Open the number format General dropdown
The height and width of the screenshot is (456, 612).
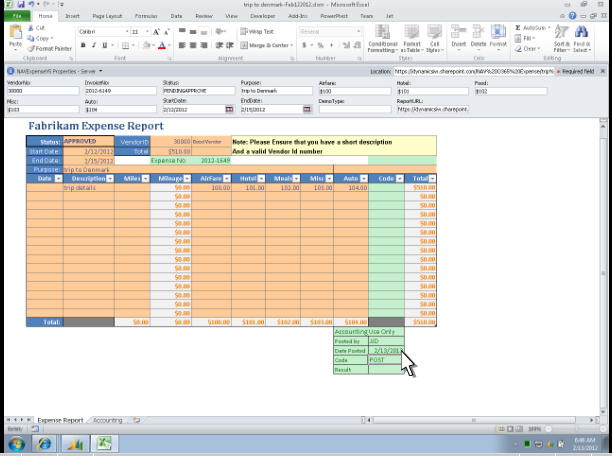click(x=358, y=32)
